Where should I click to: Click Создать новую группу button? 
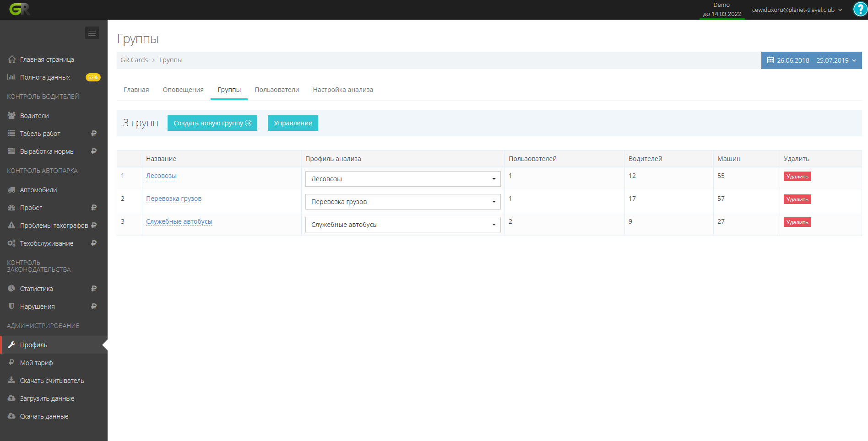click(x=212, y=123)
